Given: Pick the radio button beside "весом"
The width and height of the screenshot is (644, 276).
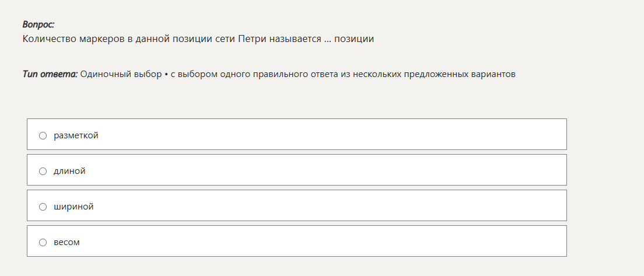Looking at the screenshot, I should (x=43, y=242).
